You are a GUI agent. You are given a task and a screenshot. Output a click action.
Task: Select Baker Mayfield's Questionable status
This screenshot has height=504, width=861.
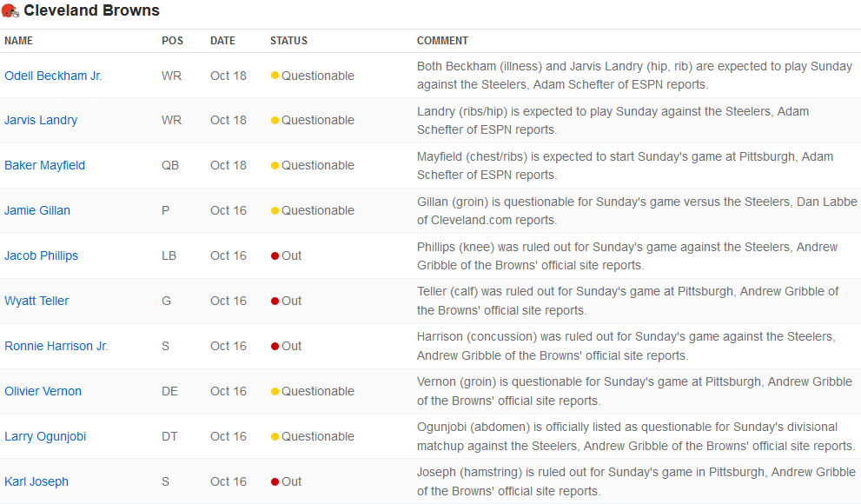tap(313, 165)
